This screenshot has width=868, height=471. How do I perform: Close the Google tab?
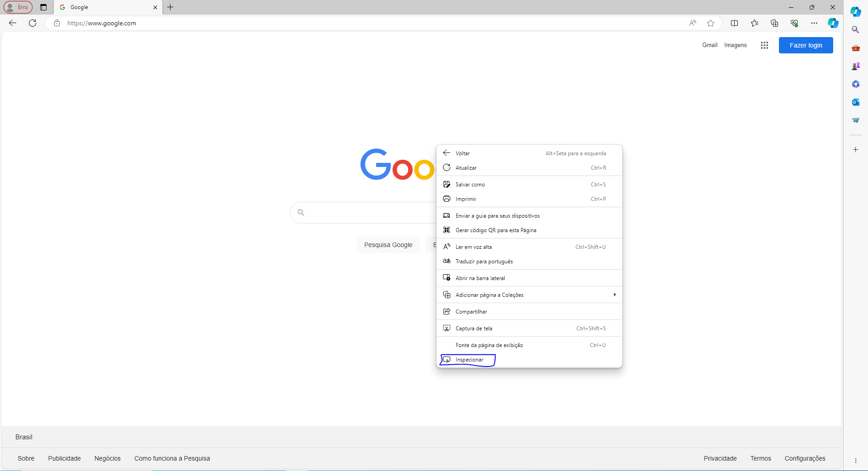(x=155, y=7)
